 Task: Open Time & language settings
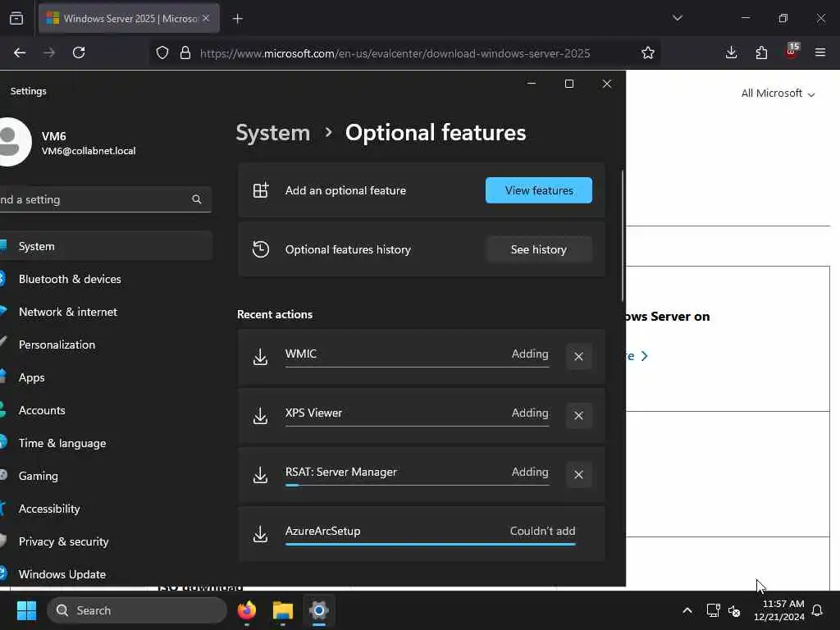[106, 443]
